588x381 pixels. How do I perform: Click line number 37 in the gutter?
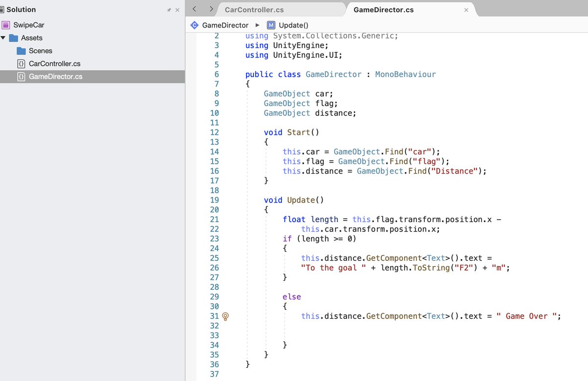pos(214,374)
